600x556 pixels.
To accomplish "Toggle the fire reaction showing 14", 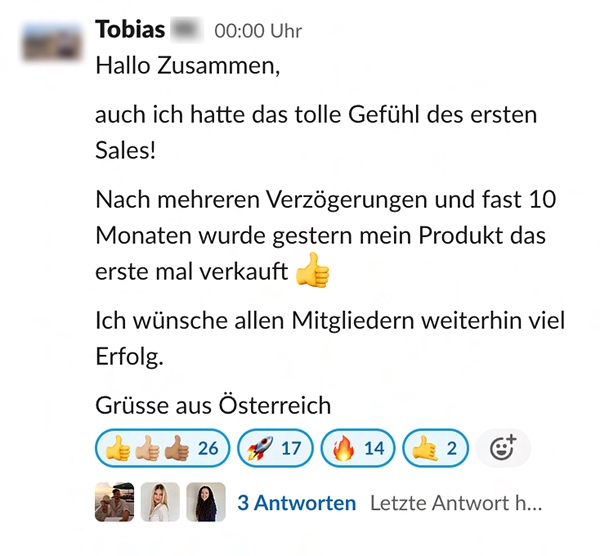I will [x=358, y=448].
